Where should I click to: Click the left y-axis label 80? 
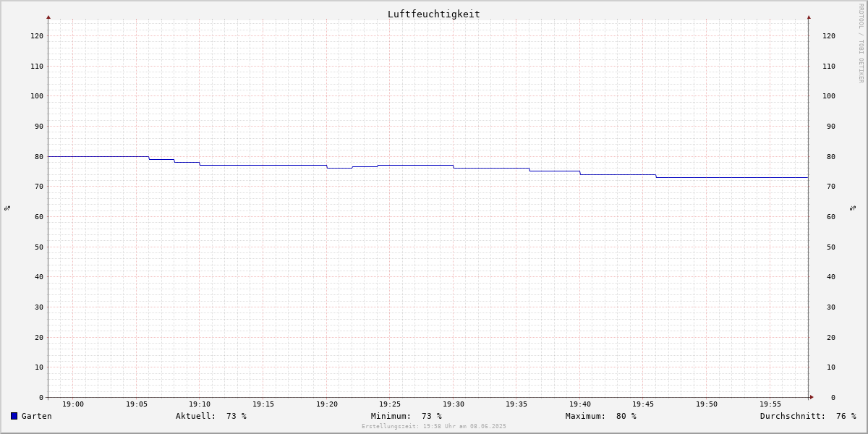pyautogui.click(x=39, y=156)
